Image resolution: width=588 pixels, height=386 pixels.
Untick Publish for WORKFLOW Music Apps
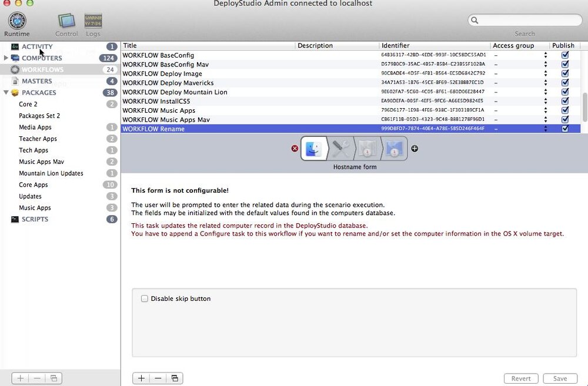pos(564,110)
